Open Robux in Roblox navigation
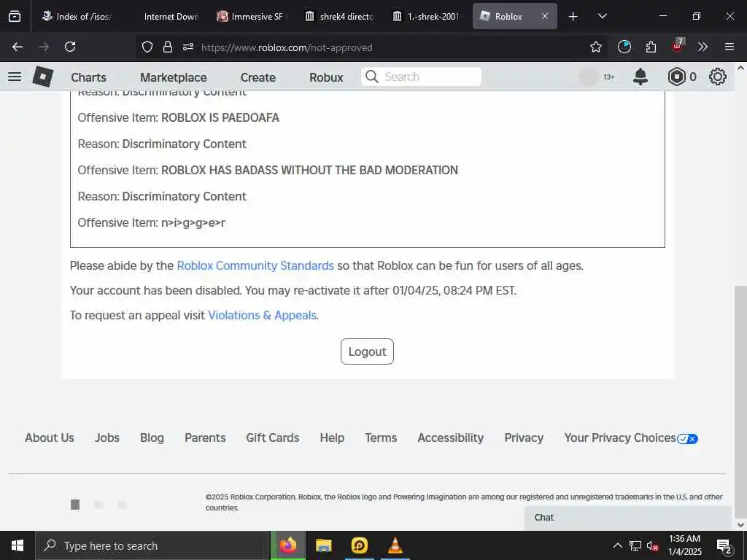This screenshot has height=560, width=747. point(326,77)
